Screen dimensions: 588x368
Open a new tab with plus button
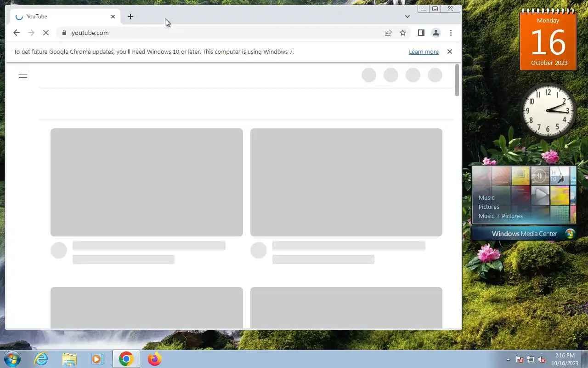(130, 17)
